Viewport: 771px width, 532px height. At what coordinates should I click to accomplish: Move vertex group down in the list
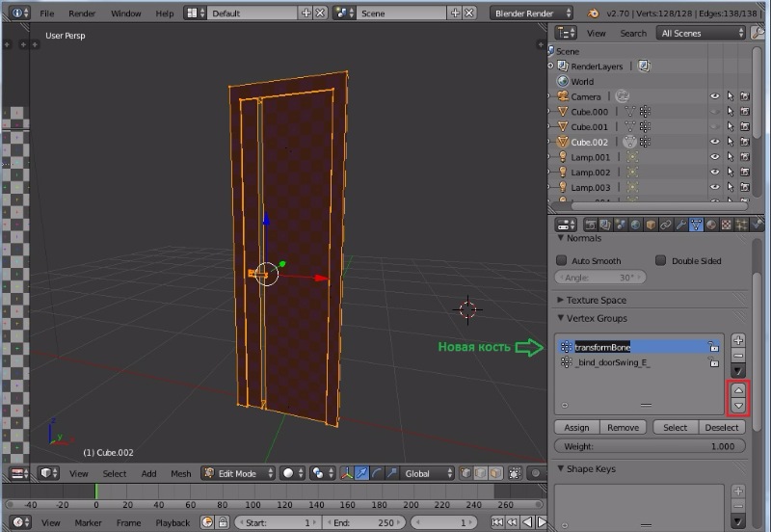pos(738,405)
